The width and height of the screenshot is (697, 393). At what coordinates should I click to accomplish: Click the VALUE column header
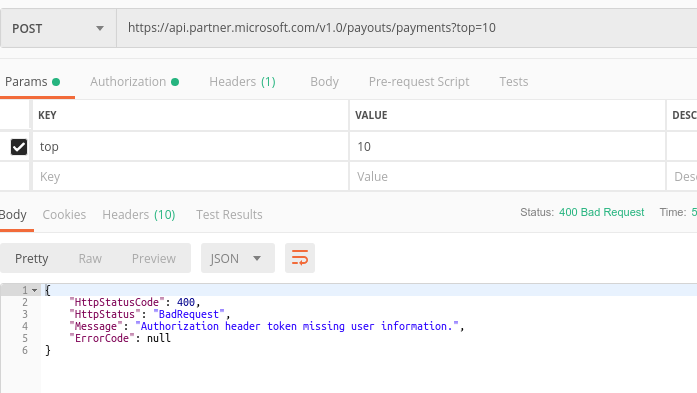pos(371,115)
